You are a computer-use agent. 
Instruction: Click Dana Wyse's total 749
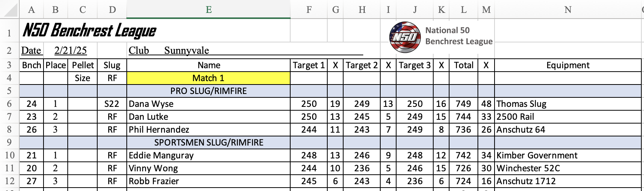(x=464, y=104)
